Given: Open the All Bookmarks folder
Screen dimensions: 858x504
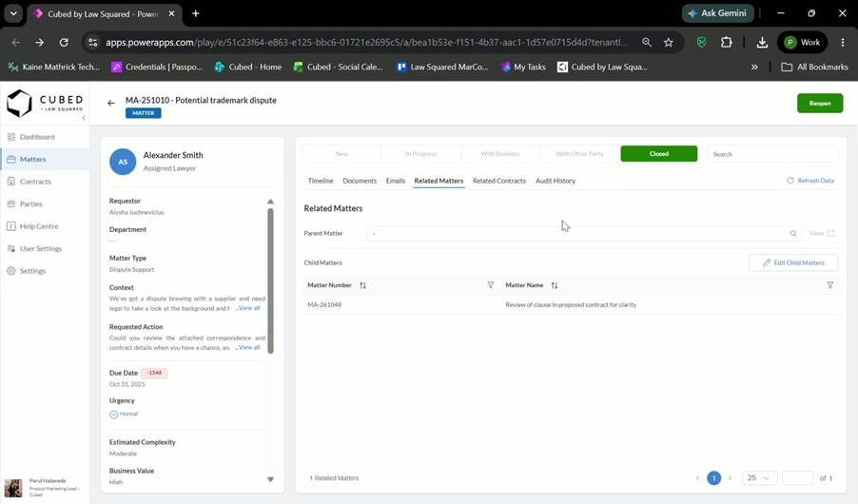Looking at the screenshot, I should point(814,67).
